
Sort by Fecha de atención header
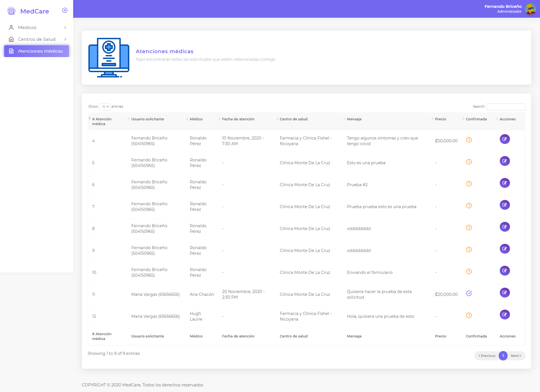tap(238, 119)
